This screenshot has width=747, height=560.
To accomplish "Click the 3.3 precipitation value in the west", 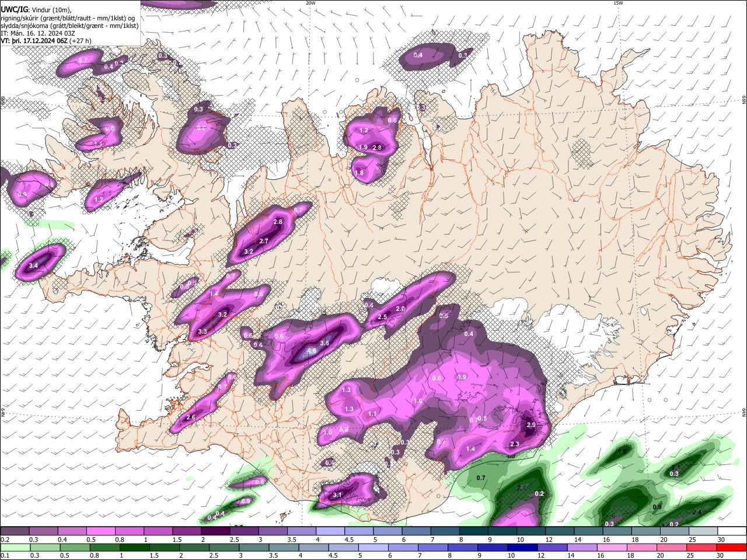I will (x=203, y=331).
